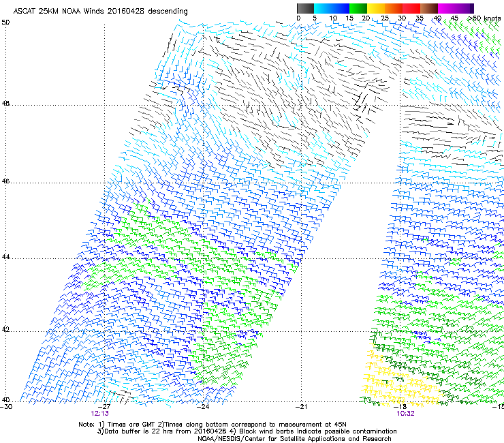Click the longitude label '-27' on bottom axis
Viewport: 504px width, 443px height.
pyautogui.click(x=104, y=407)
